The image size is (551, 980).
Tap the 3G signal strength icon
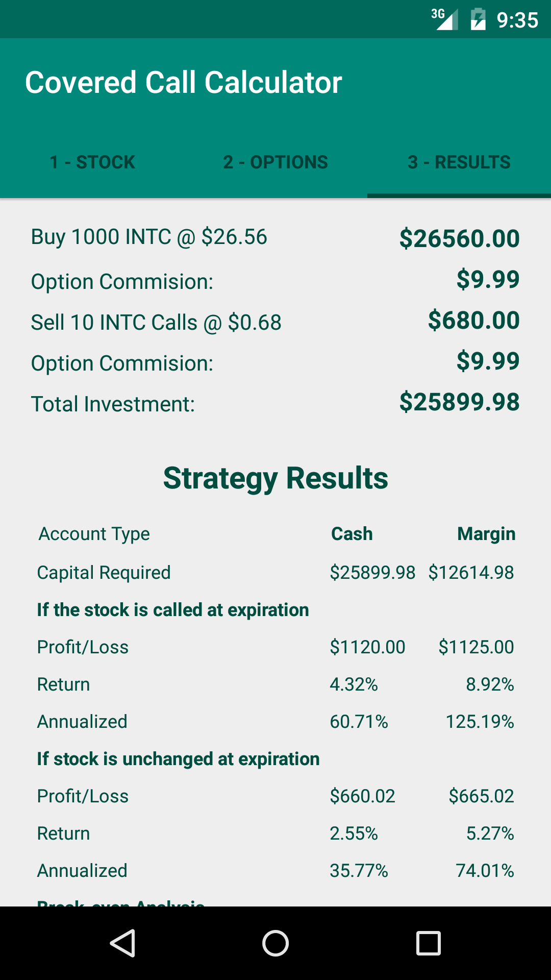445,19
